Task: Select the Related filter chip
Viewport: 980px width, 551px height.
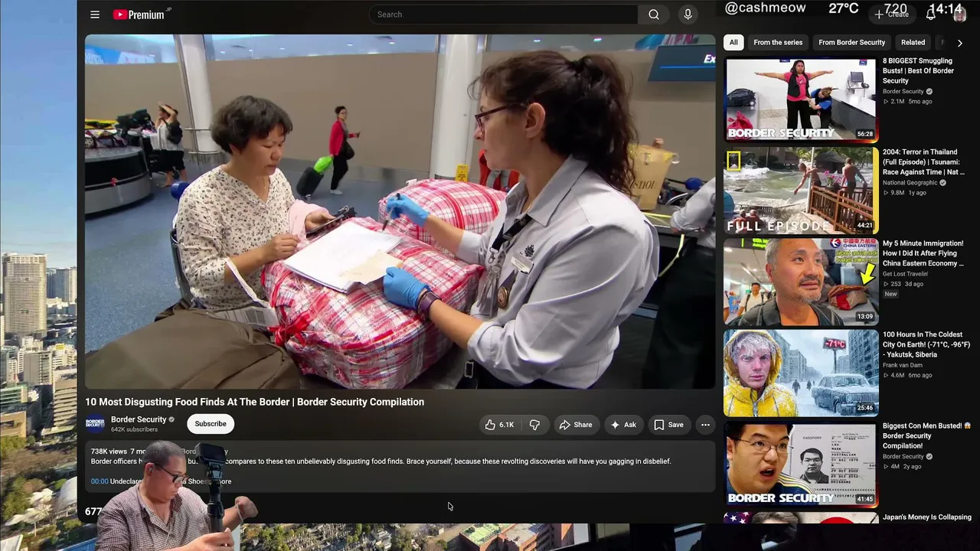Action: [913, 43]
